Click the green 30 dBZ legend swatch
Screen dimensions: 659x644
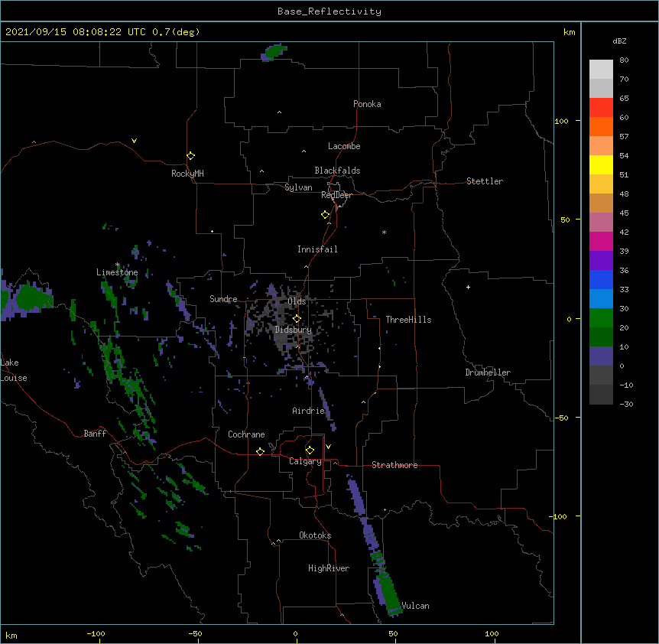point(601,318)
